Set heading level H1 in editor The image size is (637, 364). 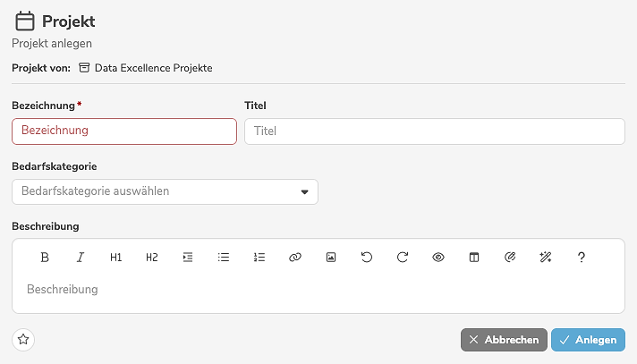point(116,258)
